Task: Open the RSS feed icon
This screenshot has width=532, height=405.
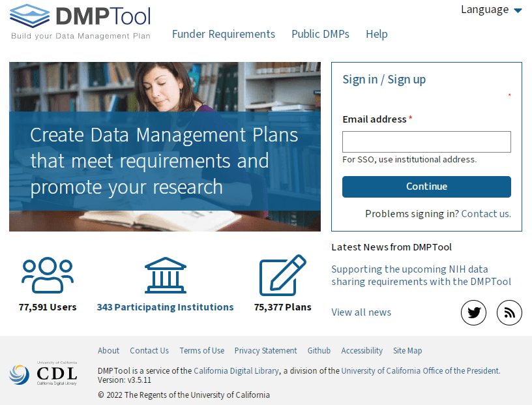Action: (x=509, y=312)
